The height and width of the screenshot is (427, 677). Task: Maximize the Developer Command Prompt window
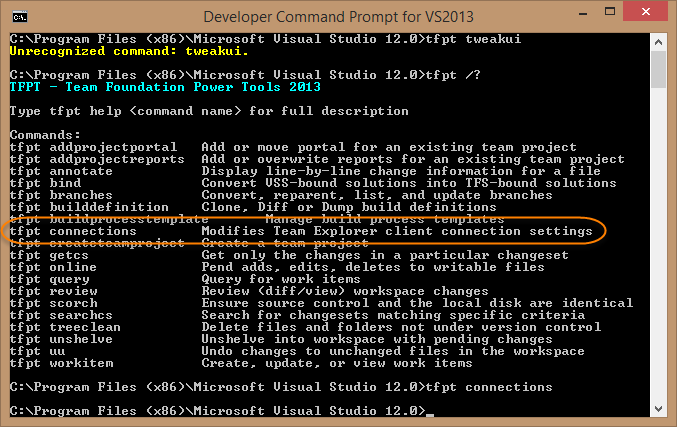610,12
